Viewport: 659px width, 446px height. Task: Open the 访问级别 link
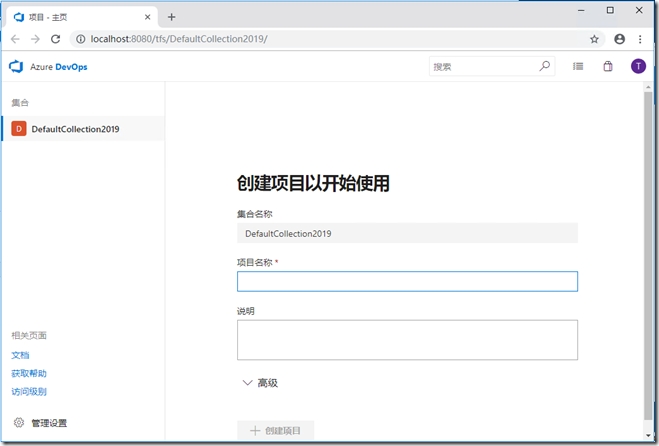pos(29,392)
